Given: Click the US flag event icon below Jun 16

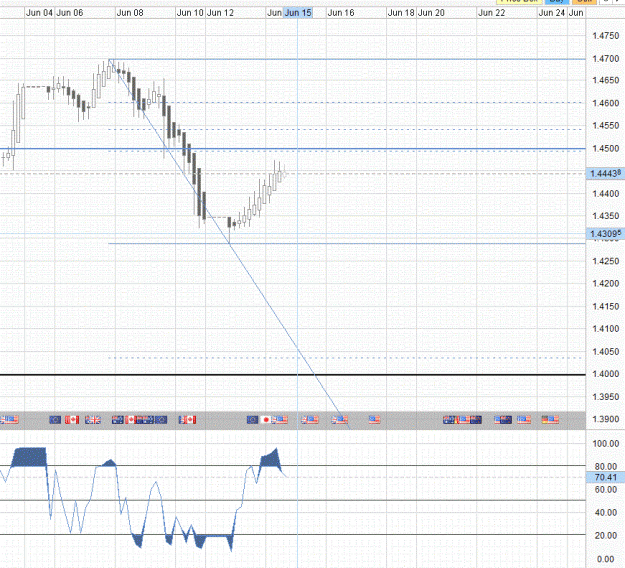Looking at the screenshot, I should pyautogui.click(x=340, y=420).
